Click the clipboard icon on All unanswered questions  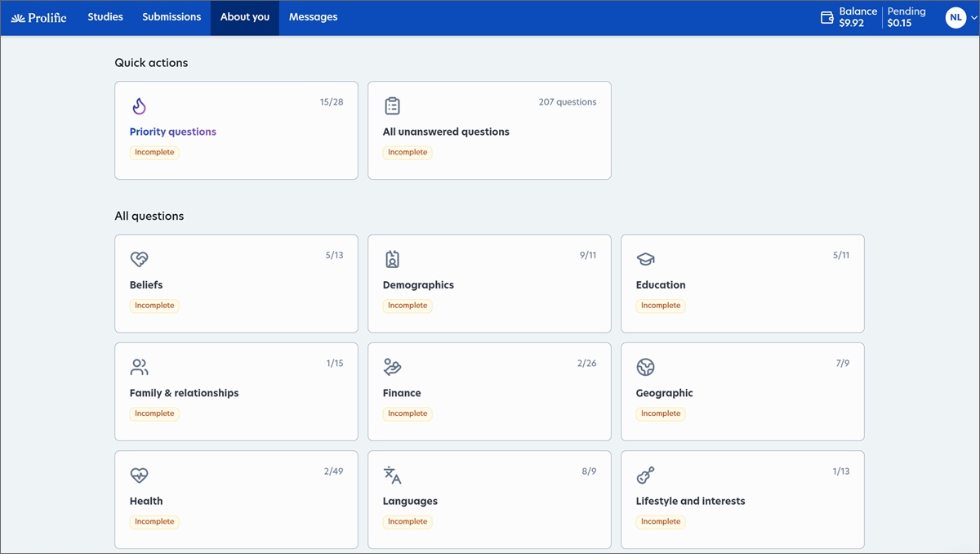(x=392, y=105)
